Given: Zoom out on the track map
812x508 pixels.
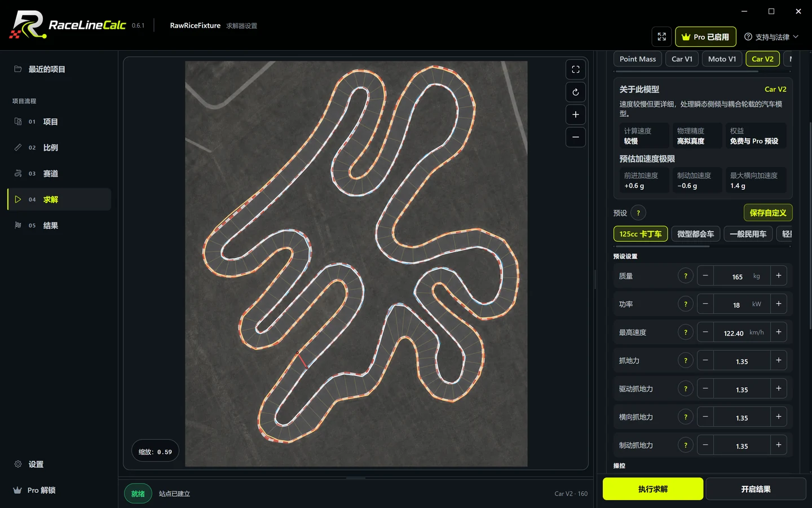Looking at the screenshot, I should coord(576,137).
